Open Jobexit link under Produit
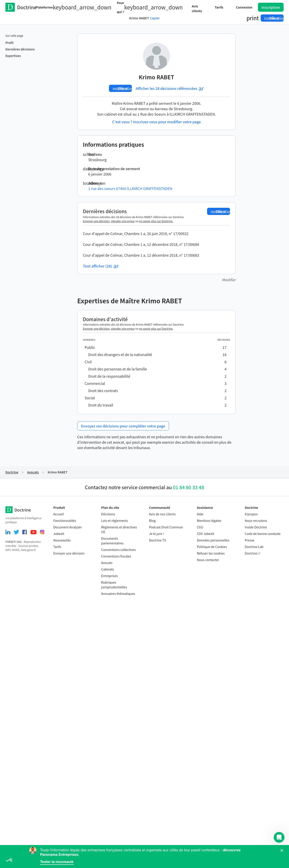This screenshot has width=289, height=868. tap(59, 534)
